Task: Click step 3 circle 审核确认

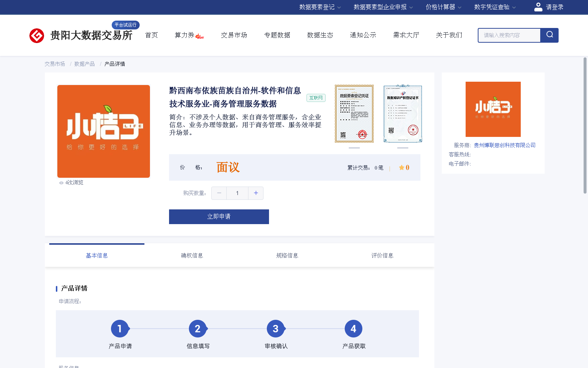Action: coord(276,329)
